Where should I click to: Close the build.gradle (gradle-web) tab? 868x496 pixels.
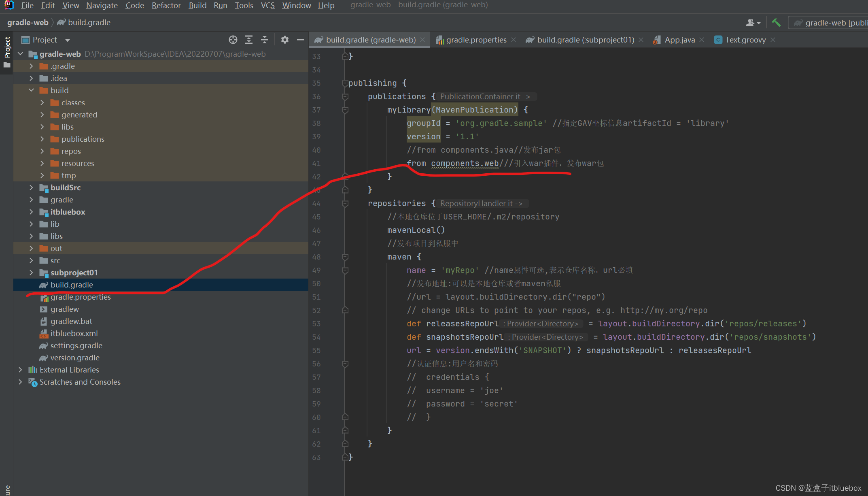click(422, 40)
